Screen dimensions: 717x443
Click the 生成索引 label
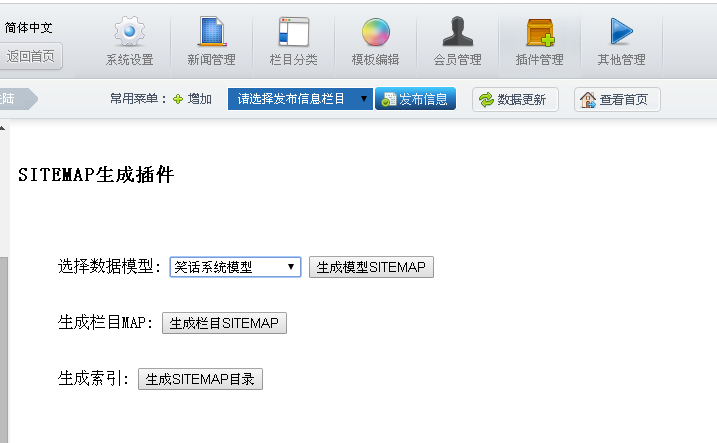[x=94, y=379]
